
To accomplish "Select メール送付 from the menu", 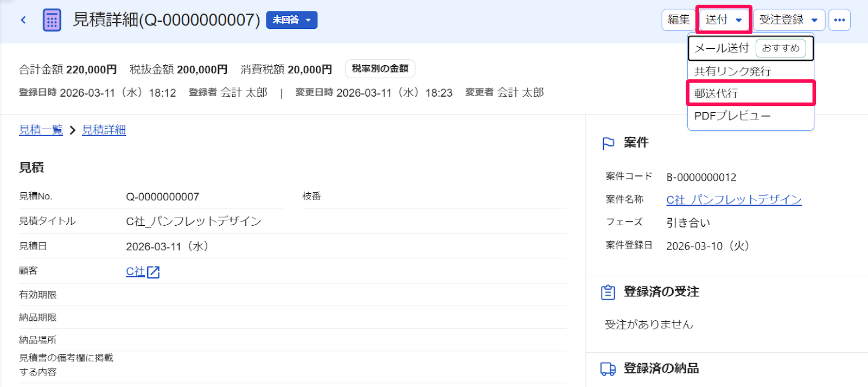I will coord(750,48).
